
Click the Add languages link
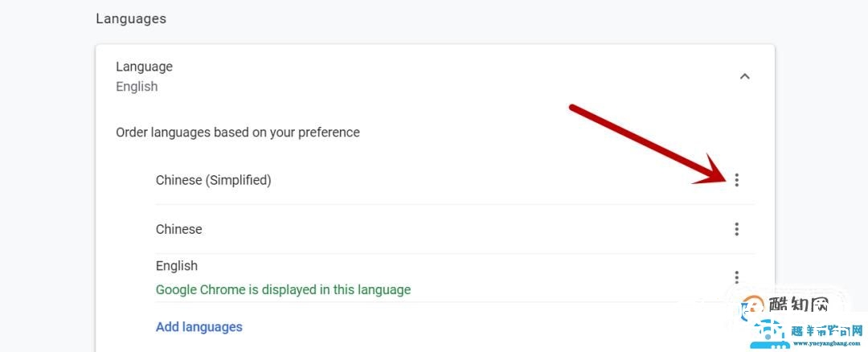coord(199,327)
